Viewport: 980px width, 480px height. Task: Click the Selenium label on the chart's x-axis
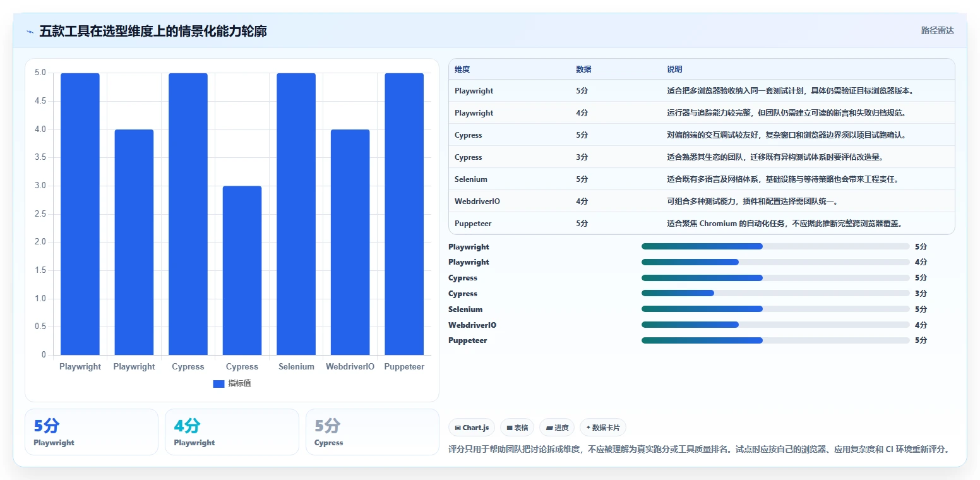(x=296, y=367)
